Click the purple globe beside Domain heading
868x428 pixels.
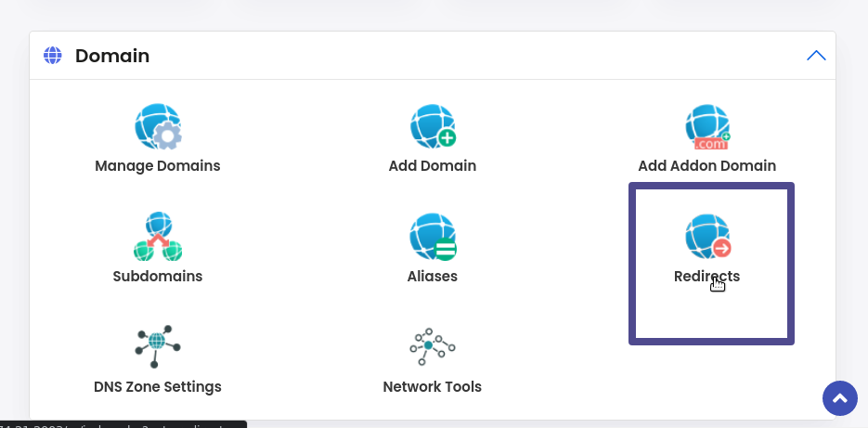53,56
